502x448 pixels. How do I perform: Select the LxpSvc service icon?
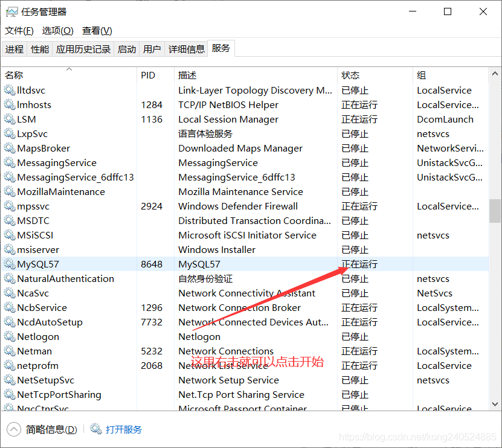tap(10, 134)
